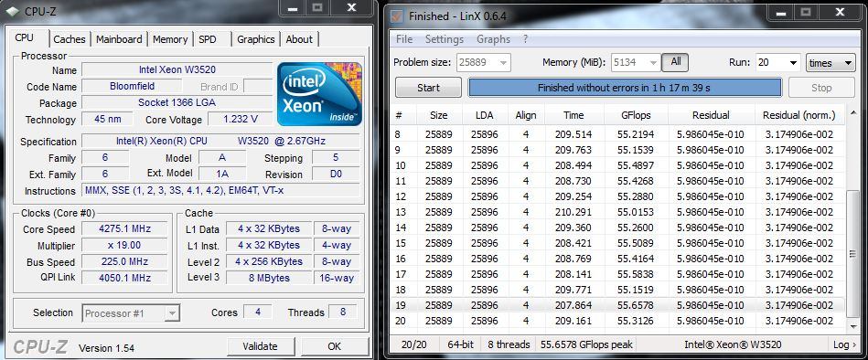The height and width of the screenshot is (360, 868).
Task: Click the Revision field showing D0
Action: 336,174
